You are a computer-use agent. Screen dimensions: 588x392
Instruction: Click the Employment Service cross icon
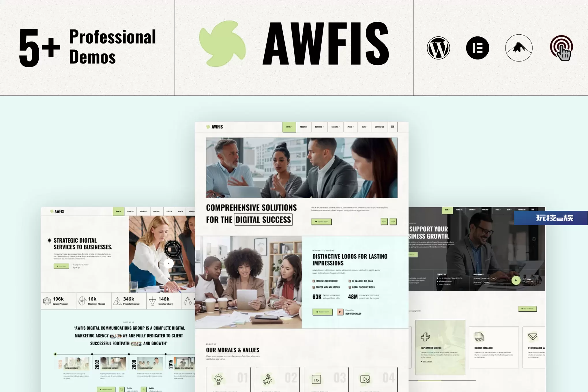click(x=425, y=337)
